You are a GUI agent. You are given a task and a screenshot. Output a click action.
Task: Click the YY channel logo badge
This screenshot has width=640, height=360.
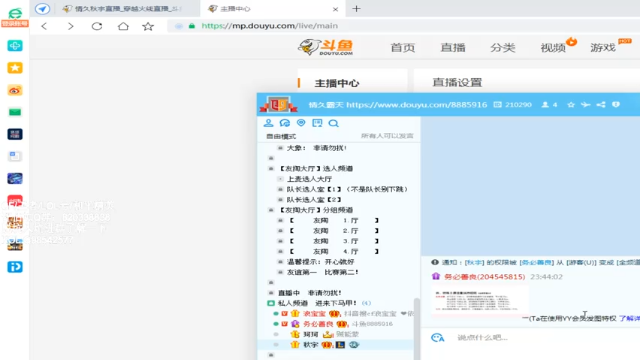point(279,104)
